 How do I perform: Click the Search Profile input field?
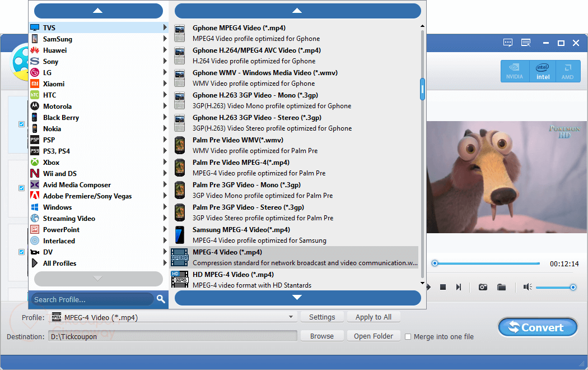pyautogui.click(x=92, y=299)
